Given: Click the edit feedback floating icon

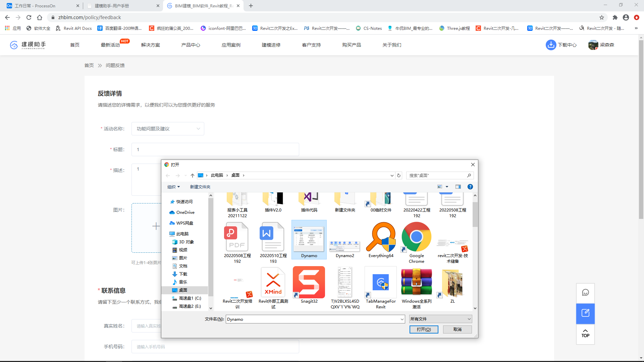Looking at the screenshot, I should pyautogui.click(x=585, y=313).
